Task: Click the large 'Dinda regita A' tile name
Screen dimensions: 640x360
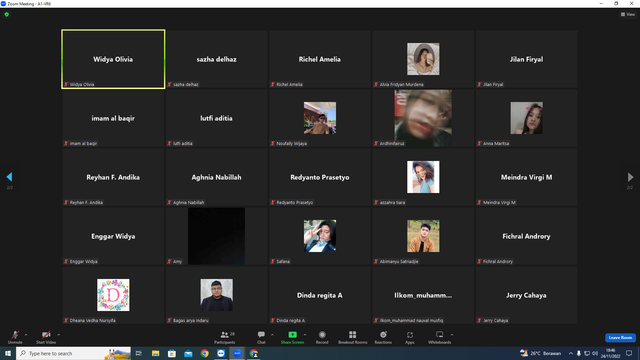Action: pyautogui.click(x=320, y=295)
